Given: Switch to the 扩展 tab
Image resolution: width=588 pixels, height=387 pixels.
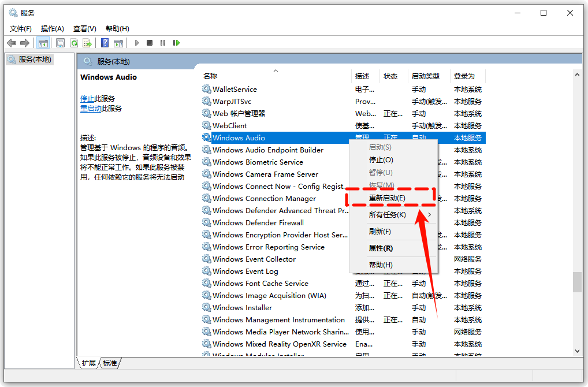Looking at the screenshot, I should [x=88, y=363].
